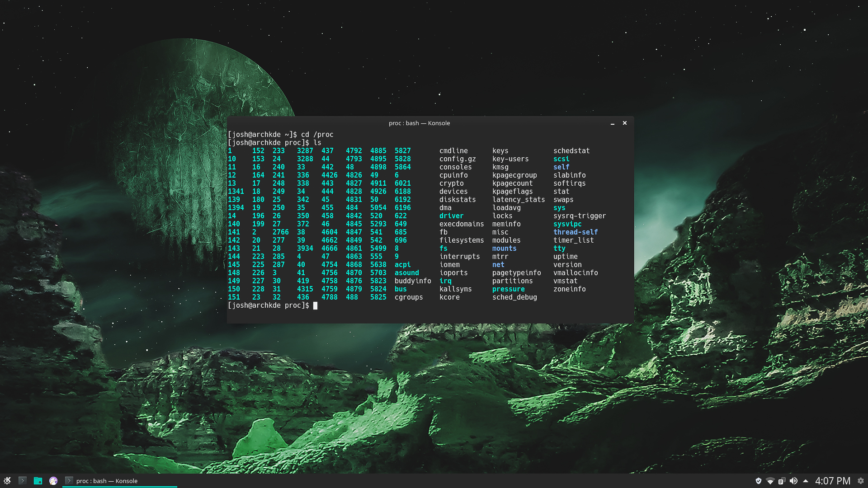This screenshot has width=868, height=488.
Task: Click the '3287' process directory
Action: coord(305,151)
